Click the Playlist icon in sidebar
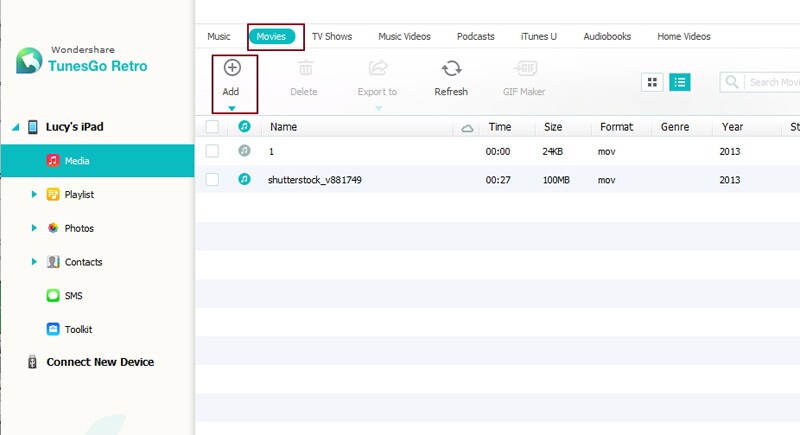The image size is (800, 435). (53, 194)
